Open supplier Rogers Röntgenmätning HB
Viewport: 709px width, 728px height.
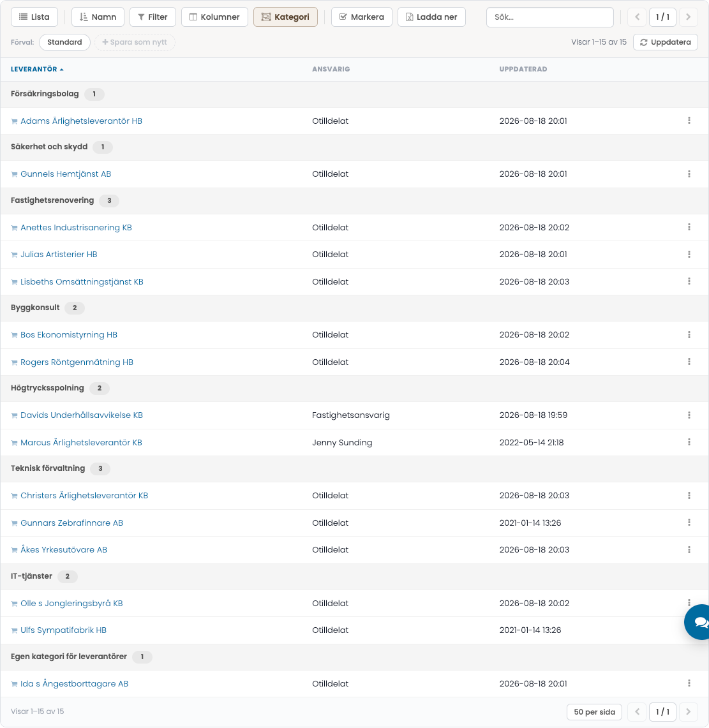pos(77,362)
